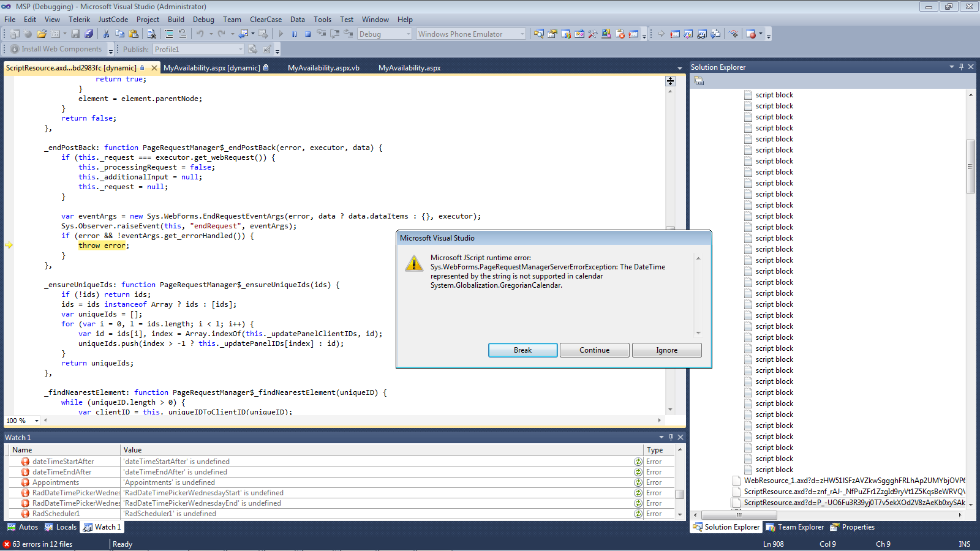Open the Watch 1 window position dropdown
The width and height of the screenshot is (980, 551).
point(661,437)
